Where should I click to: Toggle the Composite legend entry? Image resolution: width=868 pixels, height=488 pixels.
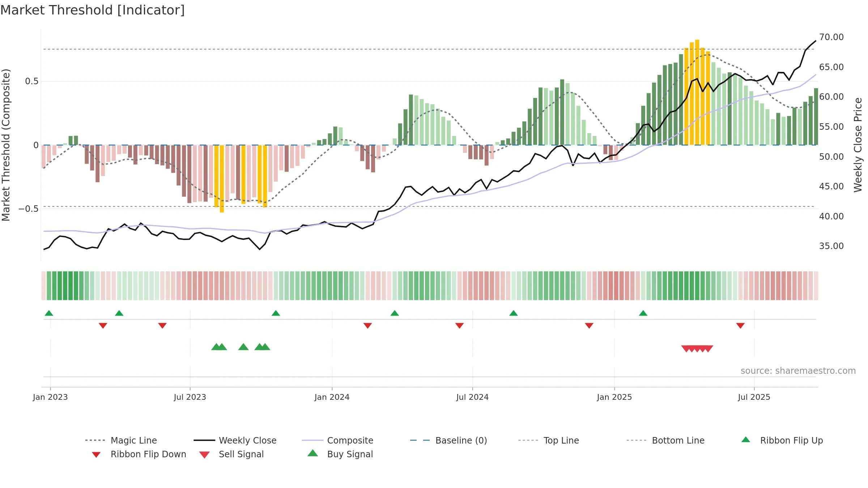point(337,440)
